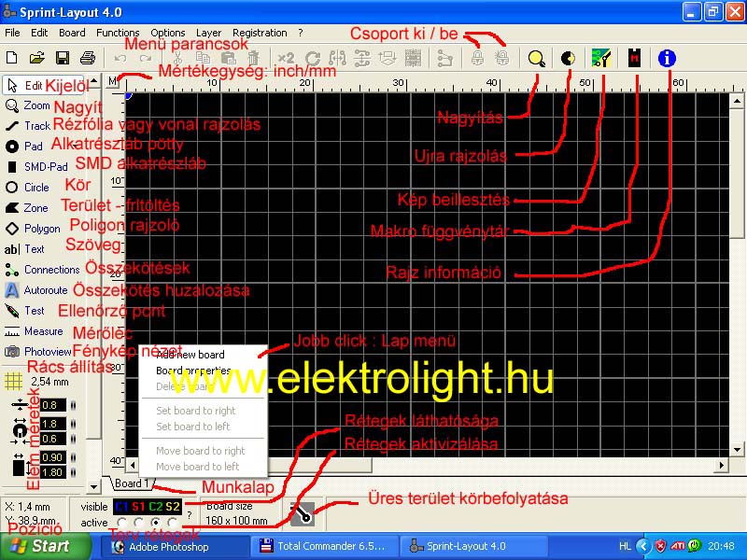Image resolution: width=747 pixels, height=560 pixels.
Task: Toggle the M inch/mm unit button
Action: pyautogui.click(x=112, y=81)
